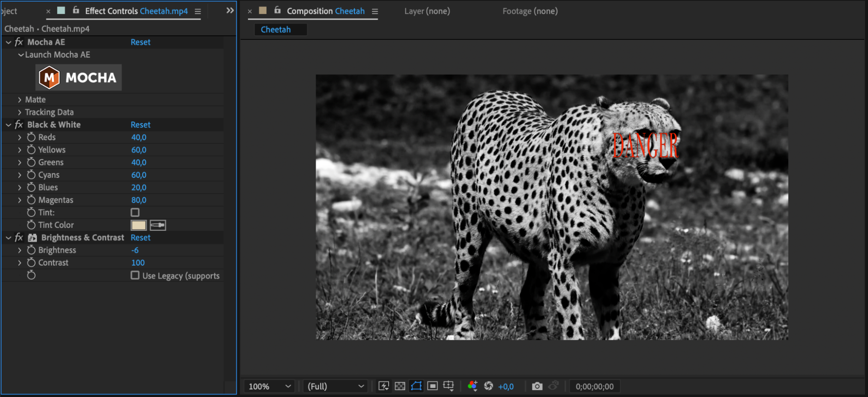Image resolution: width=868 pixels, height=397 pixels.
Task: Switch to the Footage (none) tab
Action: click(530, 11)
